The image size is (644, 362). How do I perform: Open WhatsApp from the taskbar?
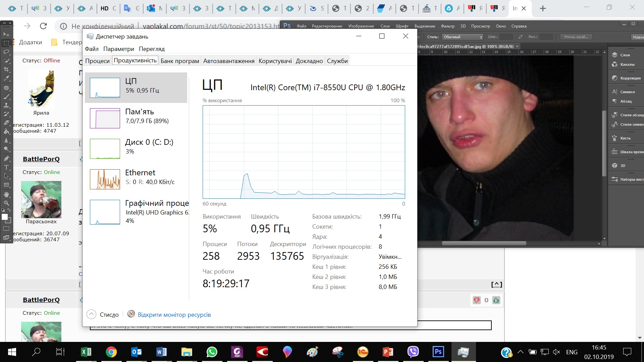point(212,352)
